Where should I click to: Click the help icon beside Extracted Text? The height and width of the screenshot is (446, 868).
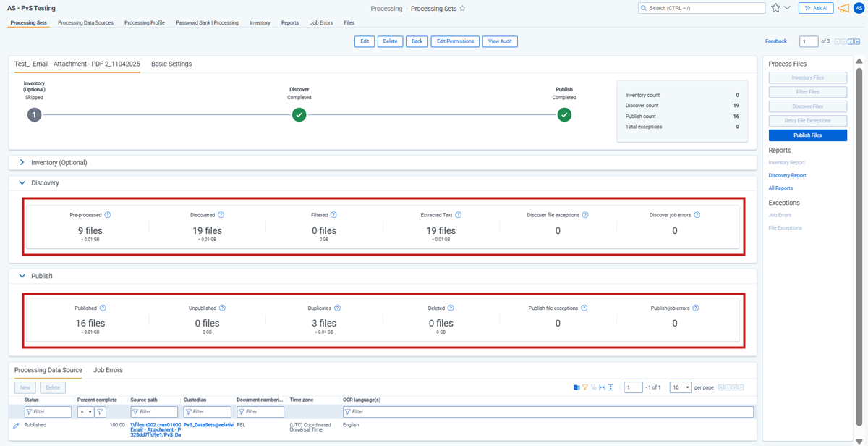point(459,215)
